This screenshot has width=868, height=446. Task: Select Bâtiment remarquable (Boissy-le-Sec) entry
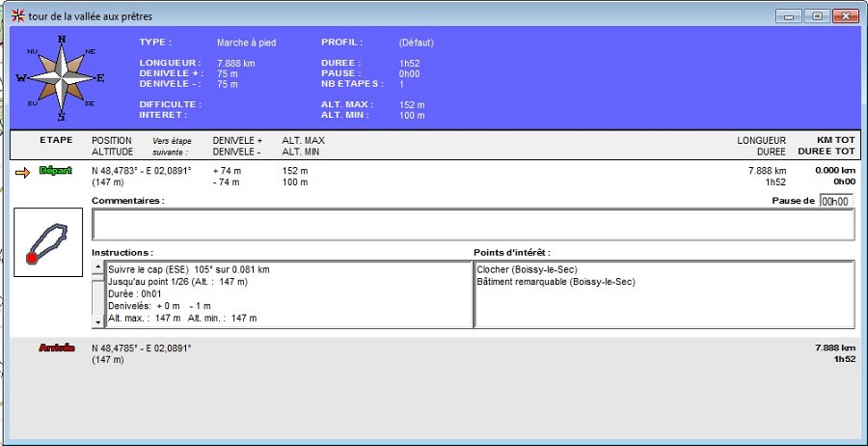coord(556,282)
